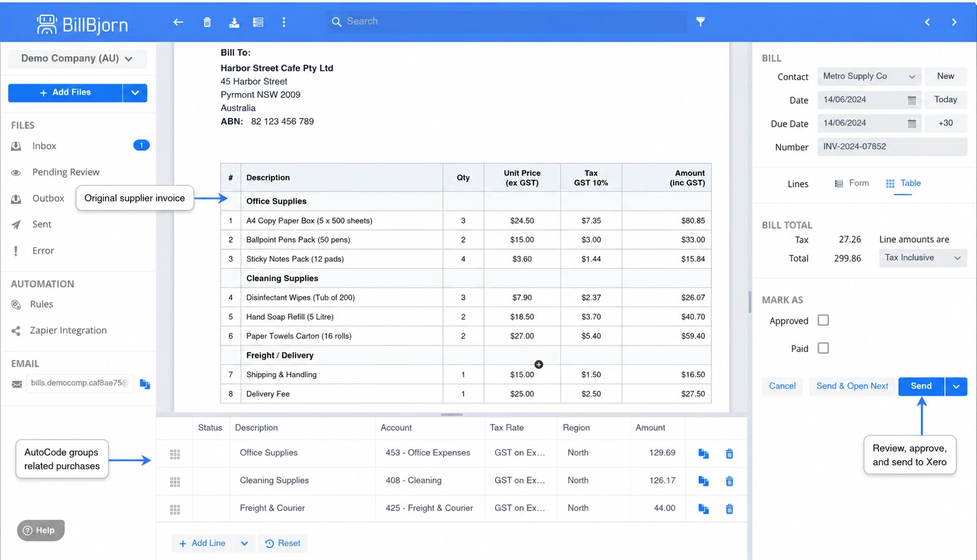The width and height of the screenshot is (977, 560).
Task: Expand the Demo Company (AU) selector
Action: click(77, 58)
